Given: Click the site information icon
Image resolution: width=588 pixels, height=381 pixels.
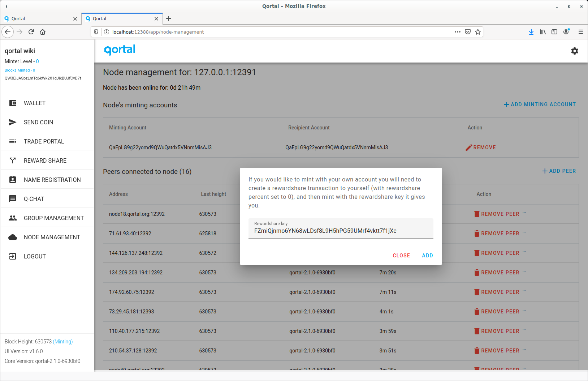Looking at the screenshot, I should coord(107,32).
